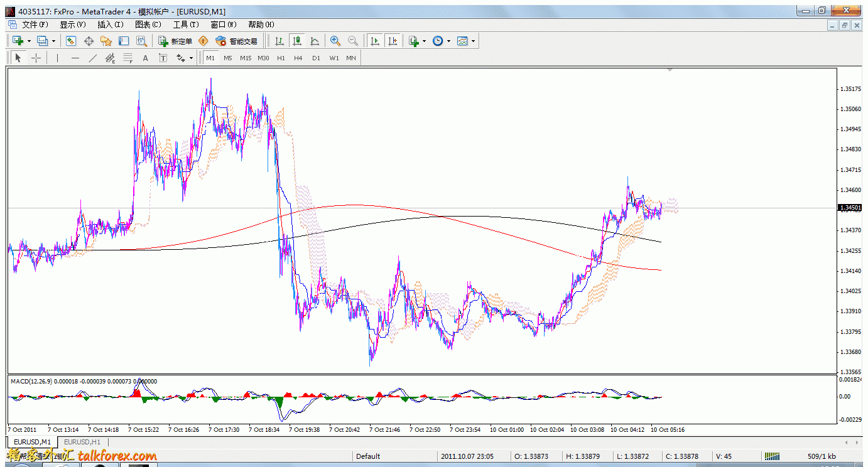Open the Strategy Tester magnifier icon

click(141, 41)
